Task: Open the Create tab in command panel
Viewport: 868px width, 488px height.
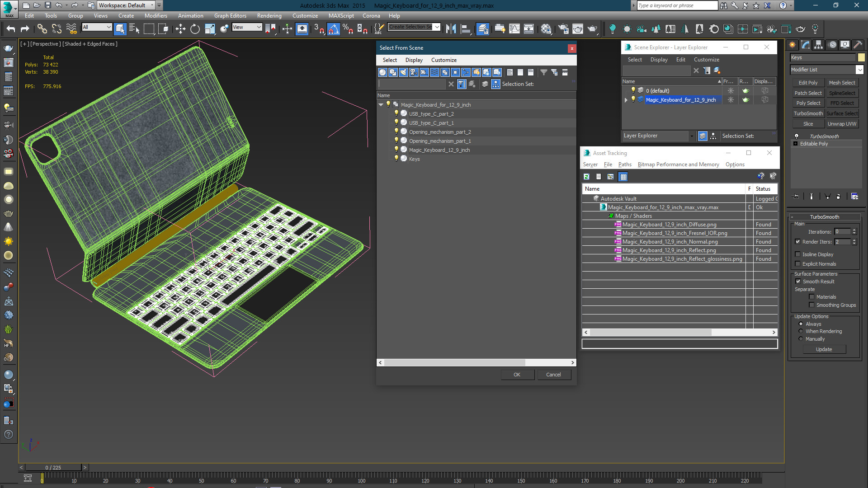Action: (792, 45)
